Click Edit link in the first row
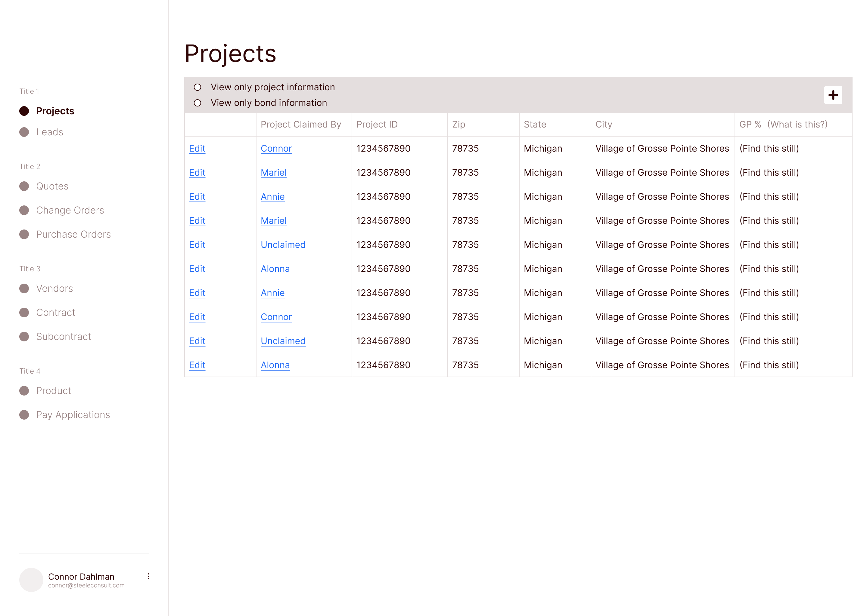 [x=197, y=148]
